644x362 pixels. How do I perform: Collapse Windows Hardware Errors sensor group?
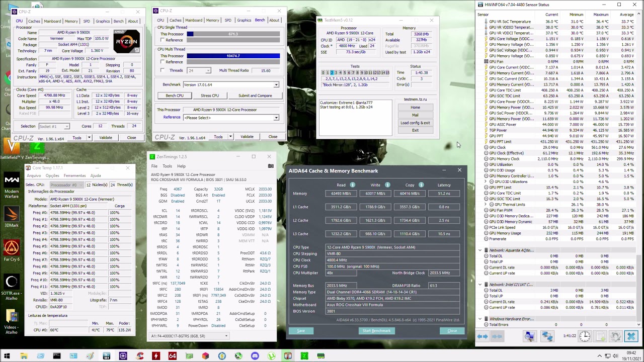(x=480, y=319)
